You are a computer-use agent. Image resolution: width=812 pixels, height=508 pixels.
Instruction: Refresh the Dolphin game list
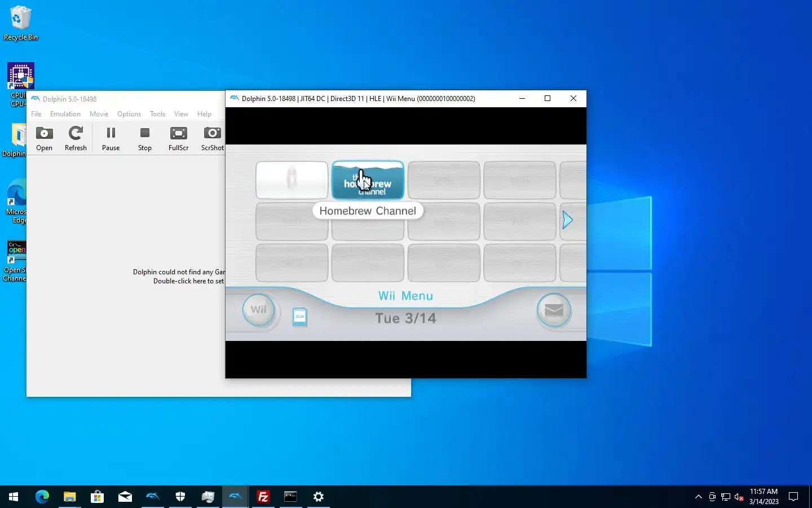76,139
